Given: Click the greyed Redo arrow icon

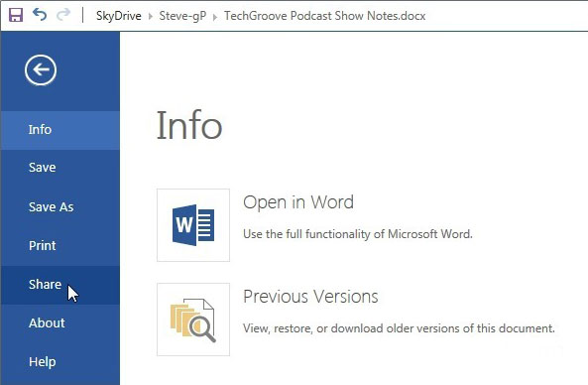Looking at the screenshot, I should 63,15.
